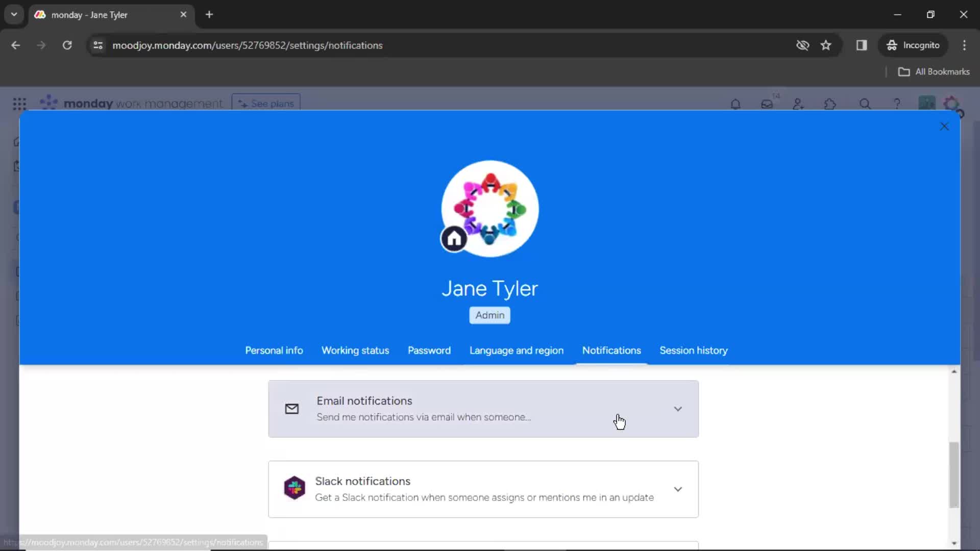Open the notifications bell icon

click(734, 104)
